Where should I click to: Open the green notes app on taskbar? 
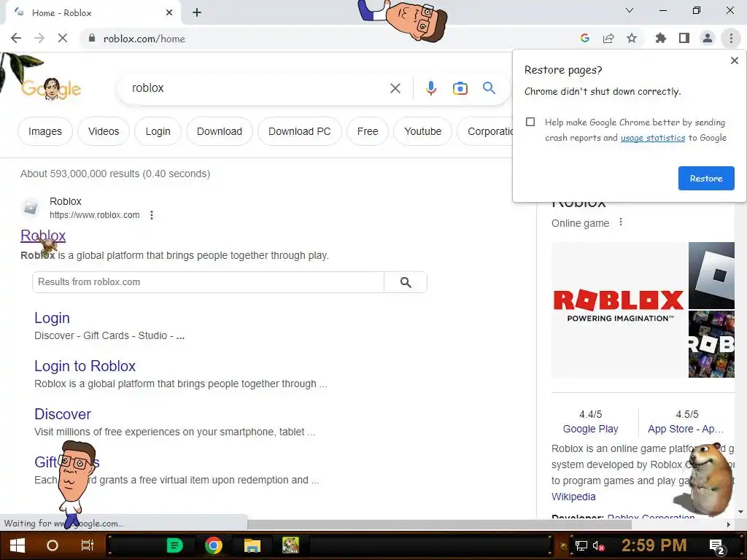[x=174, y=545]
